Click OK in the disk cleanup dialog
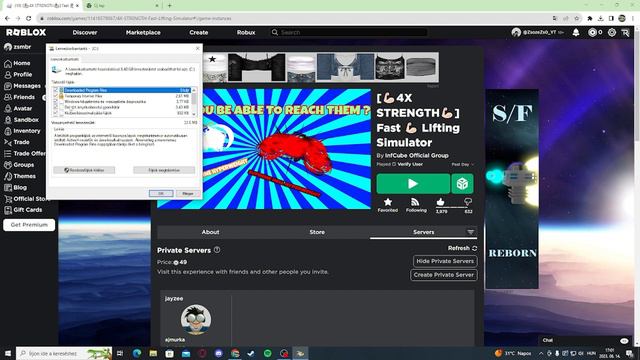This screenshot has height=360, width=640. [161, 193]
